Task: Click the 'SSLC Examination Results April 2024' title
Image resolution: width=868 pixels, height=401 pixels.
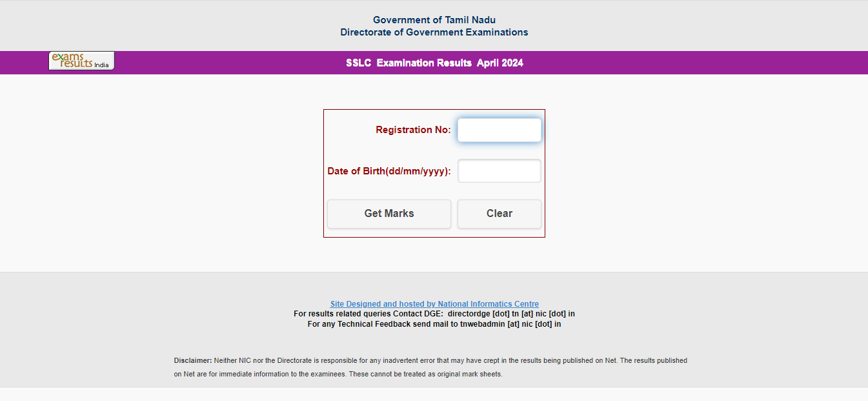Action: coord(434,63)
